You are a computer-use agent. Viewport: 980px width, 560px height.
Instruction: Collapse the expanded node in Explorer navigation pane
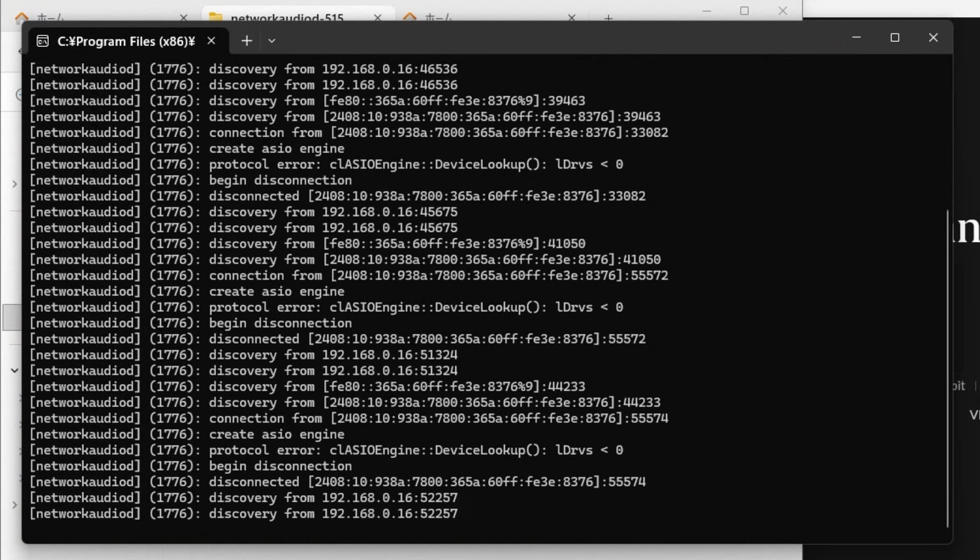[15, 371]
